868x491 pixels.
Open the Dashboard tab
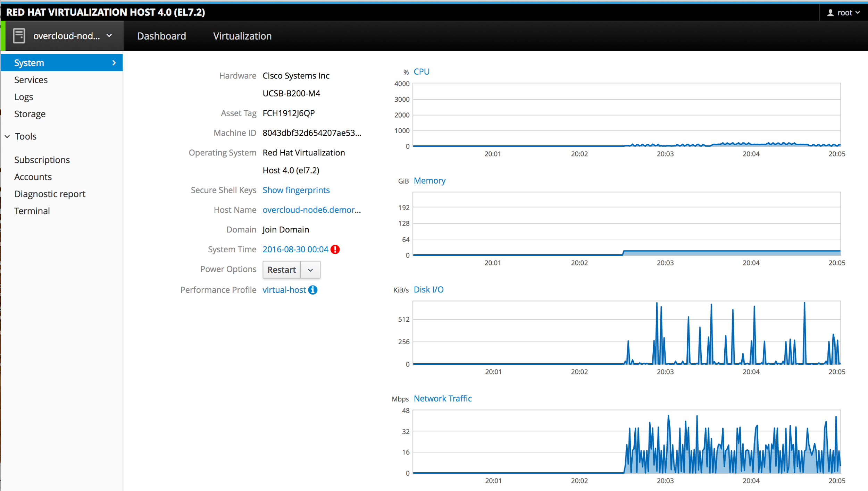161,36
